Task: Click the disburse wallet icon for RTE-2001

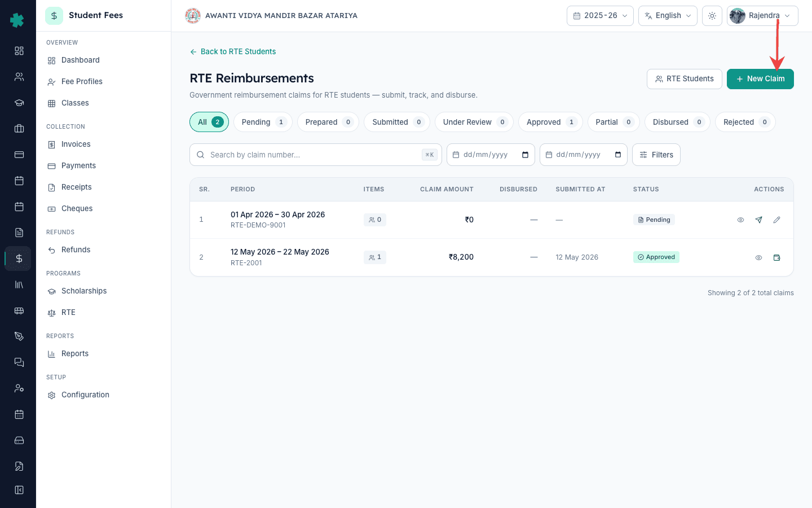Action: click(x=777, y=257)
